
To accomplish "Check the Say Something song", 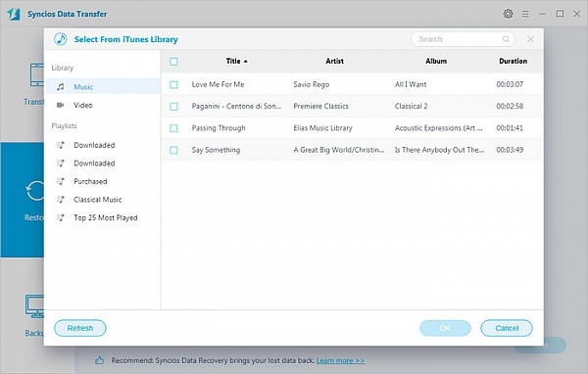I will pos(173,150).
